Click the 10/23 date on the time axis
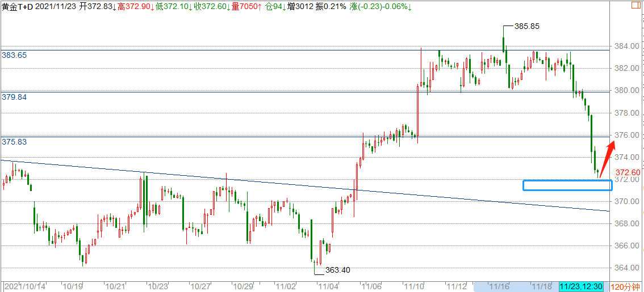The height and width of the screenshot is (292, 644). 158,287
